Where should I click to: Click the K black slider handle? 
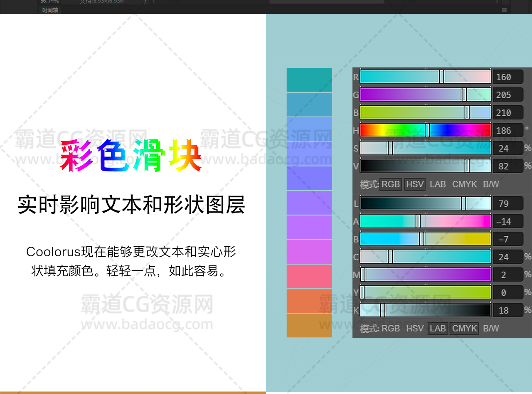(x=383, y=310)
